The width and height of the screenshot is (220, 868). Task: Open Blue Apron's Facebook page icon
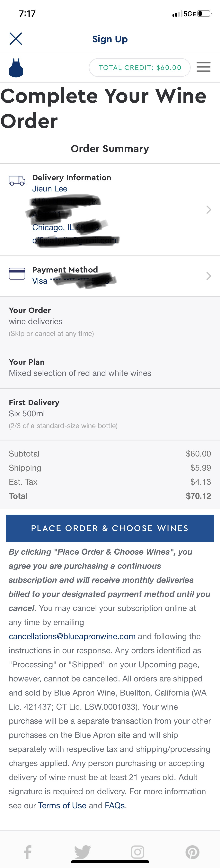28,852
